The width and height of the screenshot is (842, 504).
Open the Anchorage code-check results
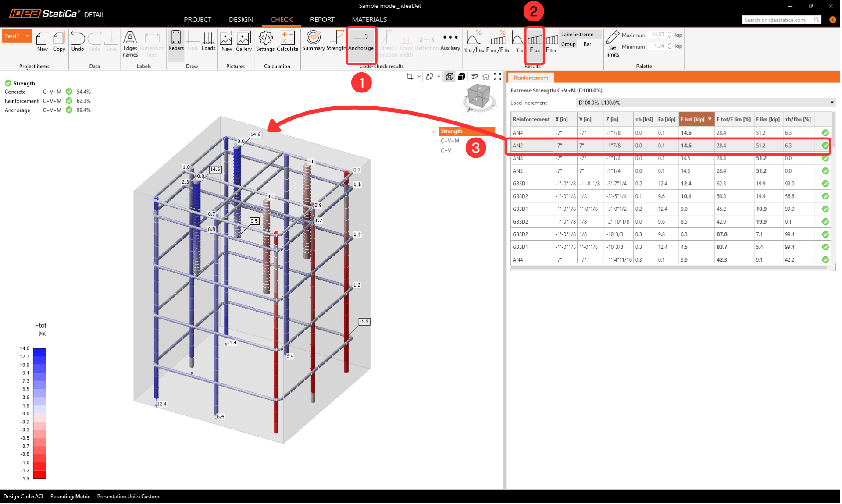pos(361,42)
